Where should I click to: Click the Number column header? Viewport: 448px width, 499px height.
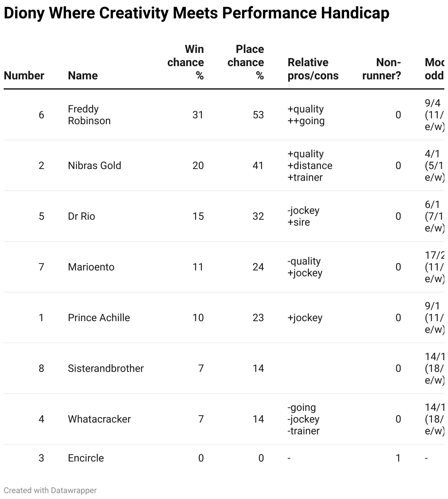pyautogui.click(x=24, y=75)
